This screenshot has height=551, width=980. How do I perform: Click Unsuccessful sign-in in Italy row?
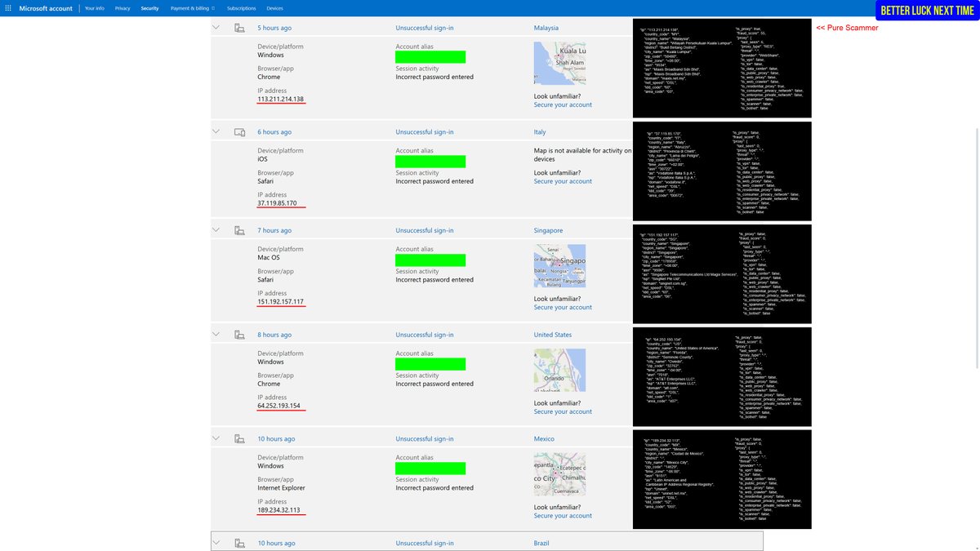click(425, 131)
